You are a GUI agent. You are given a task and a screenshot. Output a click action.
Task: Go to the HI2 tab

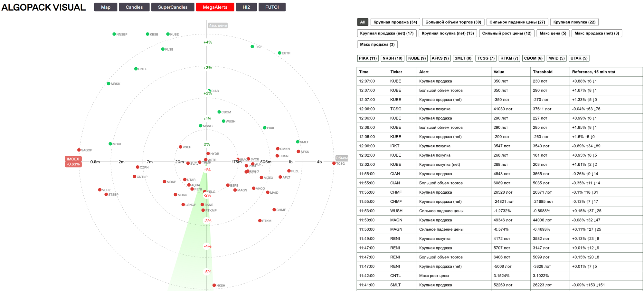pos(246,7)
